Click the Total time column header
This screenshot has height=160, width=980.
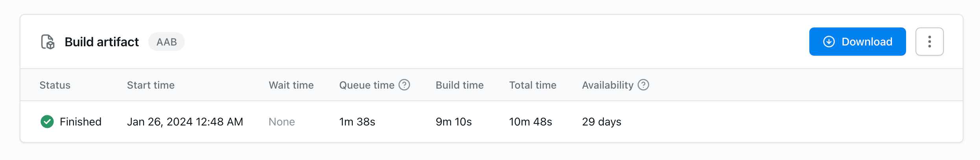pos(532,85)
